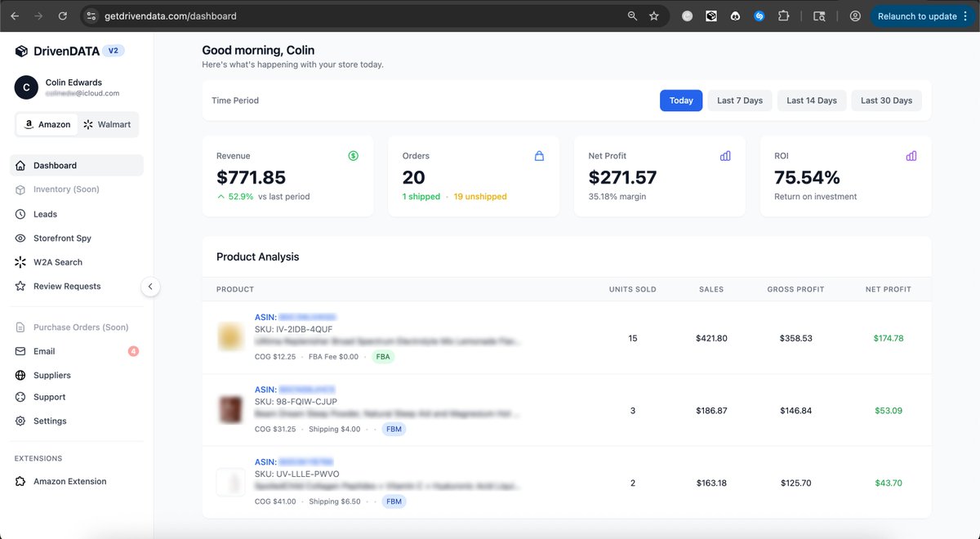Click the browser forward arrow
980x539 pixels.
(38, 16)
